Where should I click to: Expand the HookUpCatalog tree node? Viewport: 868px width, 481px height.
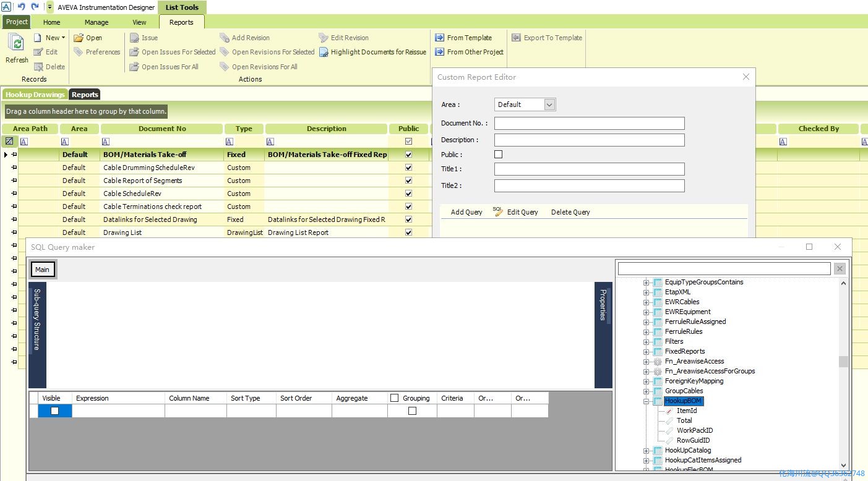click(x=646, y=450)
